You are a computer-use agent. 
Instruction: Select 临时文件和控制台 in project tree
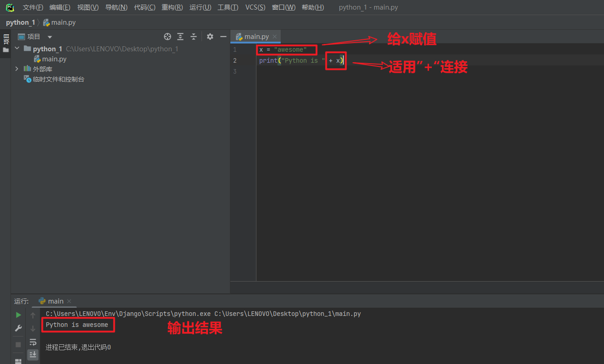click(x=59, y=79)
